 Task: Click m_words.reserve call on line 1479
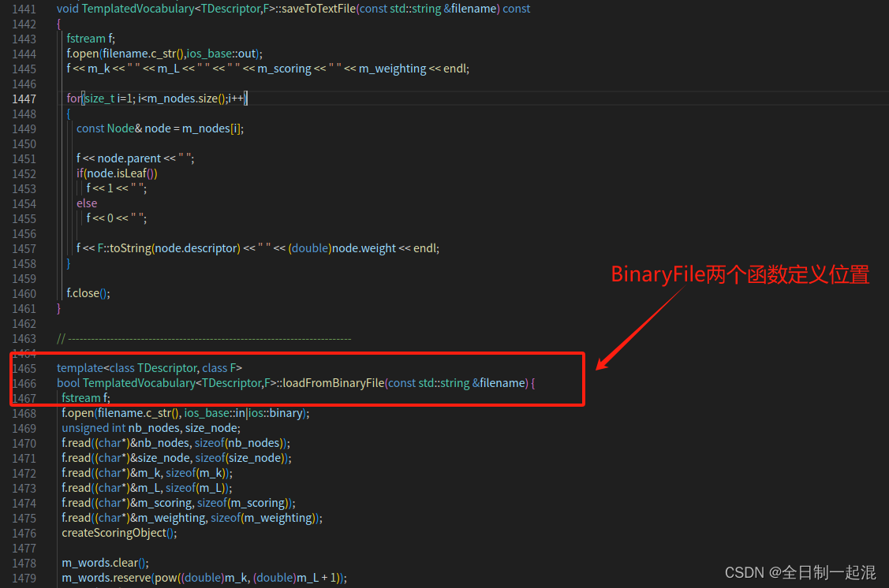(x=204, y=578)
